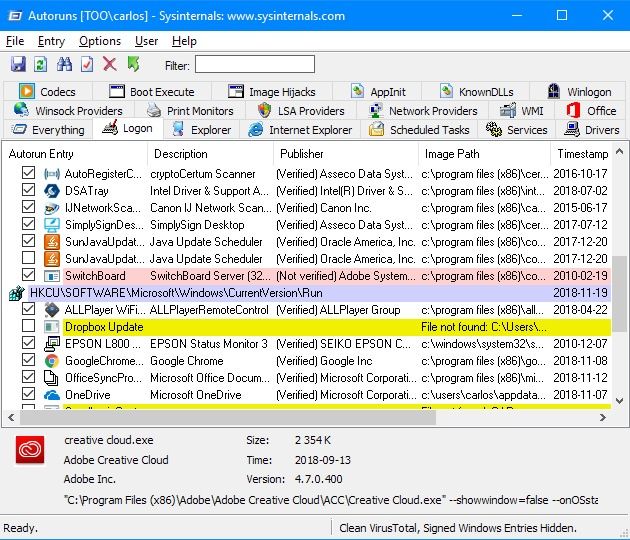This screenshot has width=630, height=540.
Task: Click the OneDrive cloud icon
Action: pos(52,395)
